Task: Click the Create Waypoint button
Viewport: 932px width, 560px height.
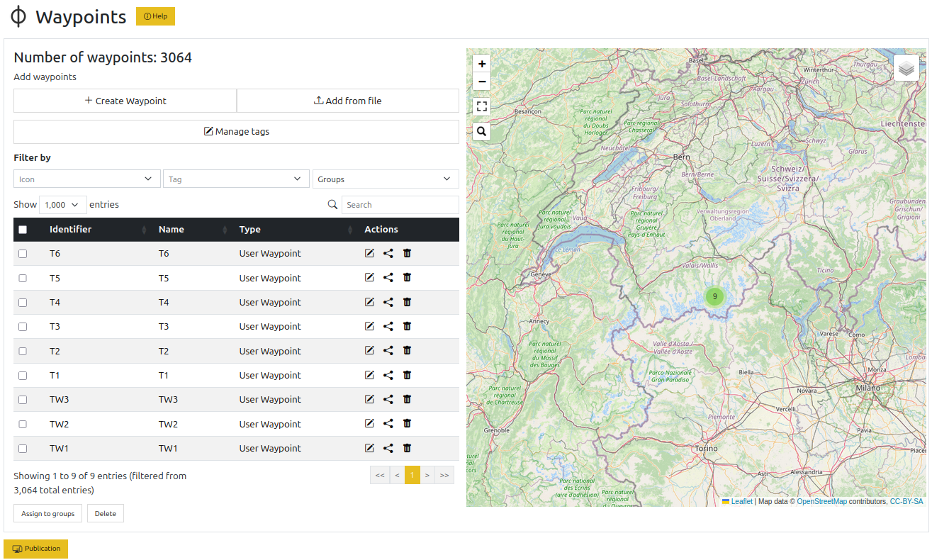Action: (x=125, y=101)
